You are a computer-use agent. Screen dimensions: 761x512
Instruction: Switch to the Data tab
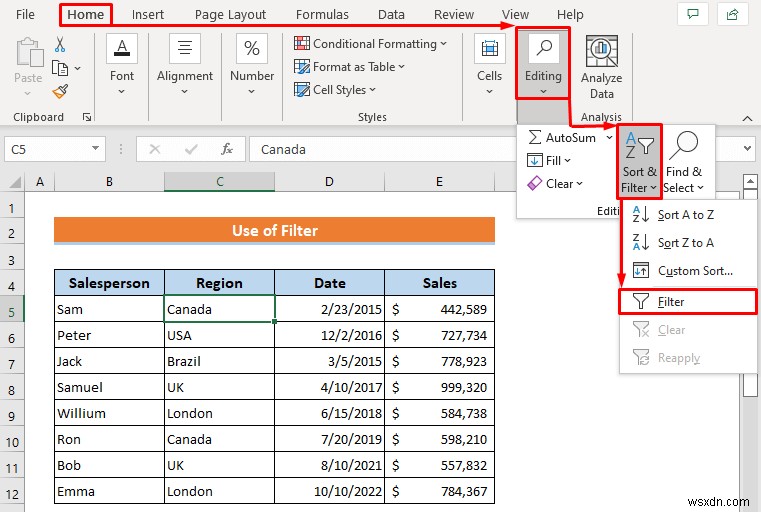391,15
